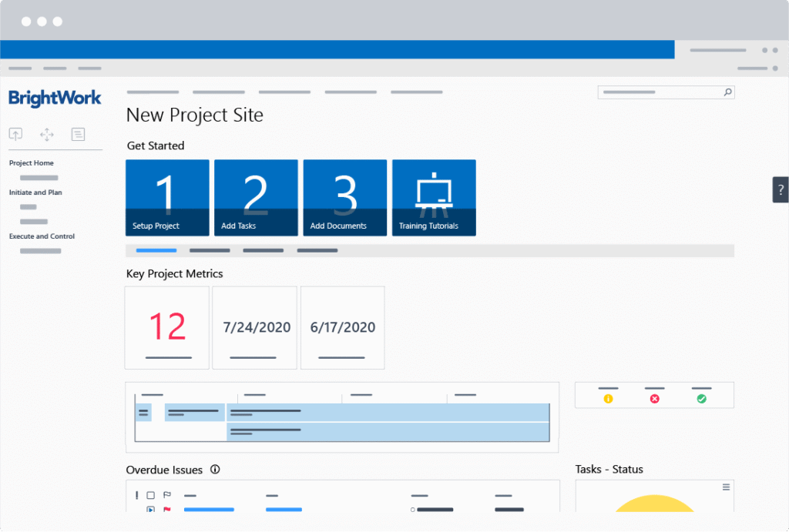The image size is (789, 532).
Task: Click the info icon next to Overdue Issues
Action: pos(216,470)
